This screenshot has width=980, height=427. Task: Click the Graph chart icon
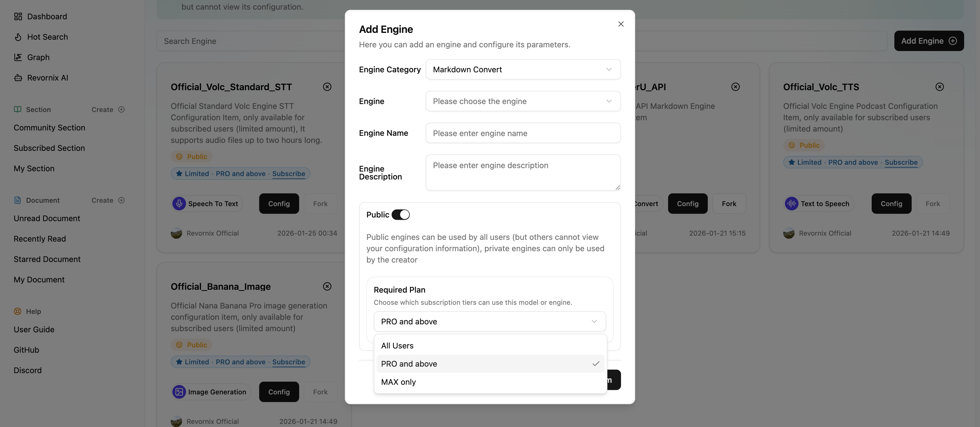(18, 57)
